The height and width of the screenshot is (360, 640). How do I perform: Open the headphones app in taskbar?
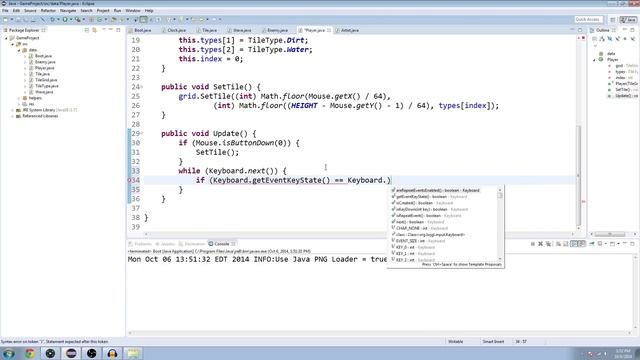pyautogui.click(x=113, y=353)
